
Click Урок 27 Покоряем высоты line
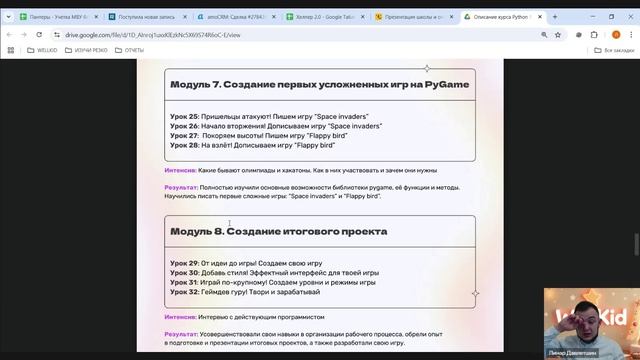click(259, 136)
